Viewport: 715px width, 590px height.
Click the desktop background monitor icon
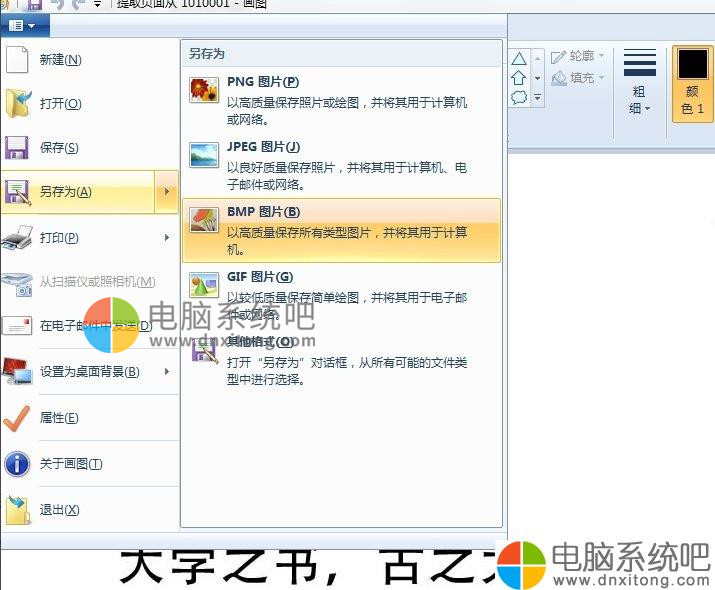pyautogui.click(x=17, y=371)
